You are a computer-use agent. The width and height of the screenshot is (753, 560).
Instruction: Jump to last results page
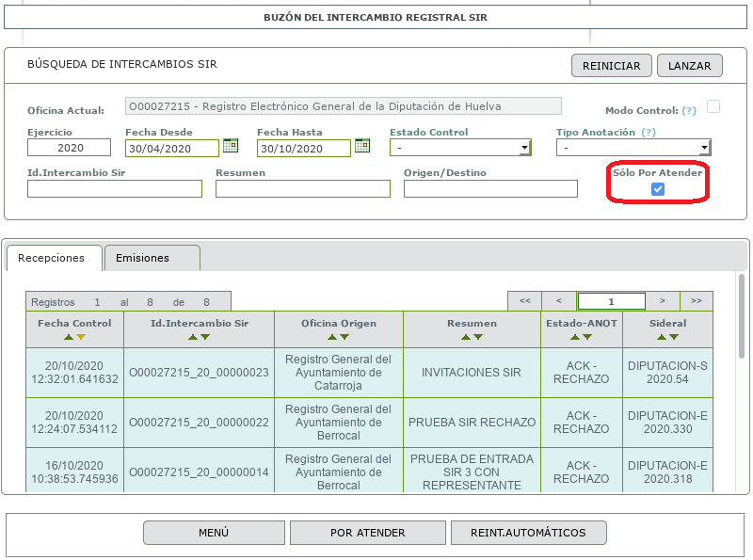697,301
